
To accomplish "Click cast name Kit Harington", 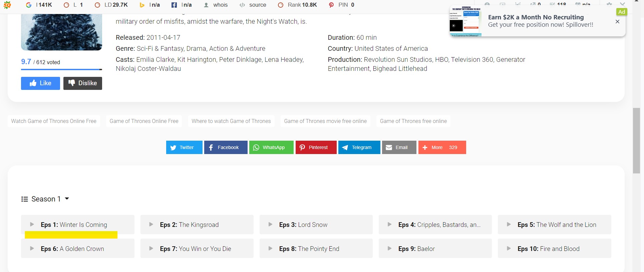I will (197, 59).
